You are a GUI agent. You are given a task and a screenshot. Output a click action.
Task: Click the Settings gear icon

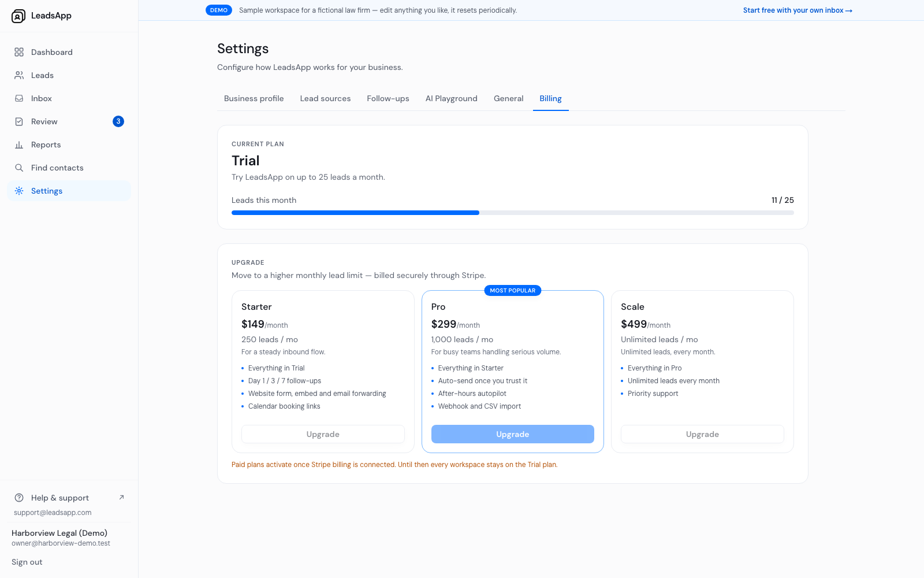(19, 191)
